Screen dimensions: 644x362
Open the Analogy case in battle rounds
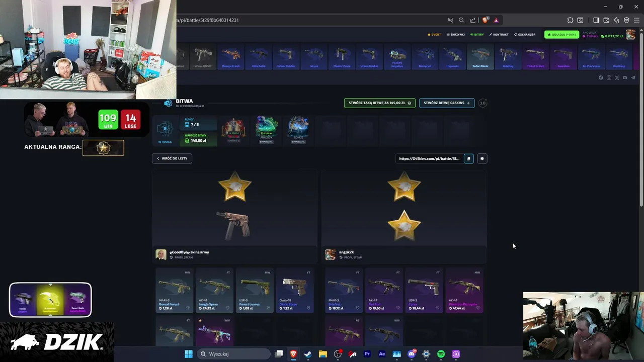coord(266,131)
